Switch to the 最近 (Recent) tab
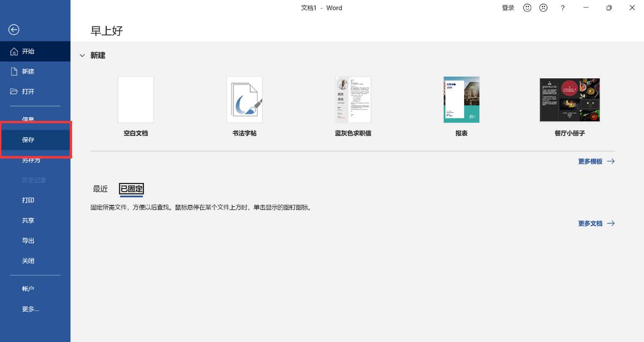This screenshot has height=342, width=644. [x=100, y=188]
